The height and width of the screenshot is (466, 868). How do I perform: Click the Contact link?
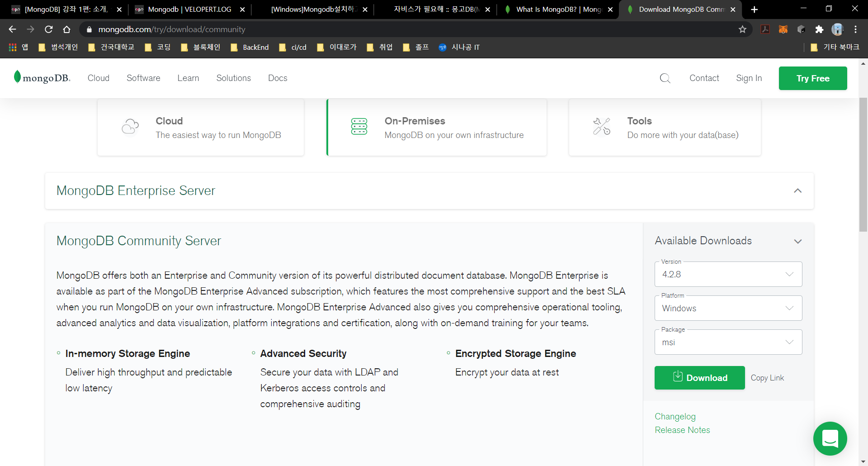click(x=704, y=78)
